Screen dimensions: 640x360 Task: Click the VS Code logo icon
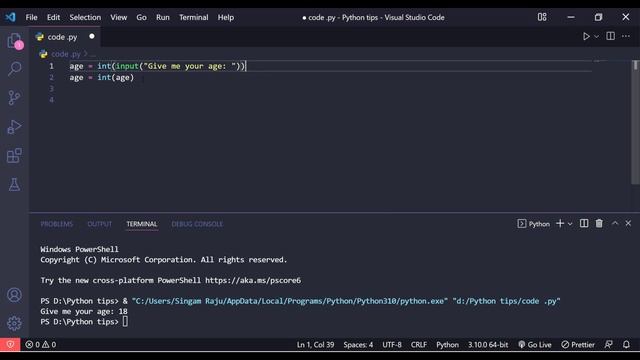coord(10,17)
